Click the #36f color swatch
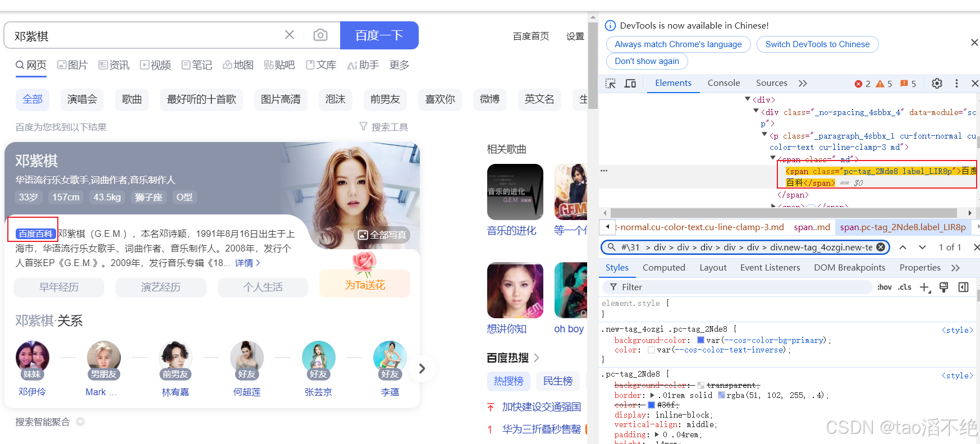This screenshot has height=444, width=980. point(652,405)
